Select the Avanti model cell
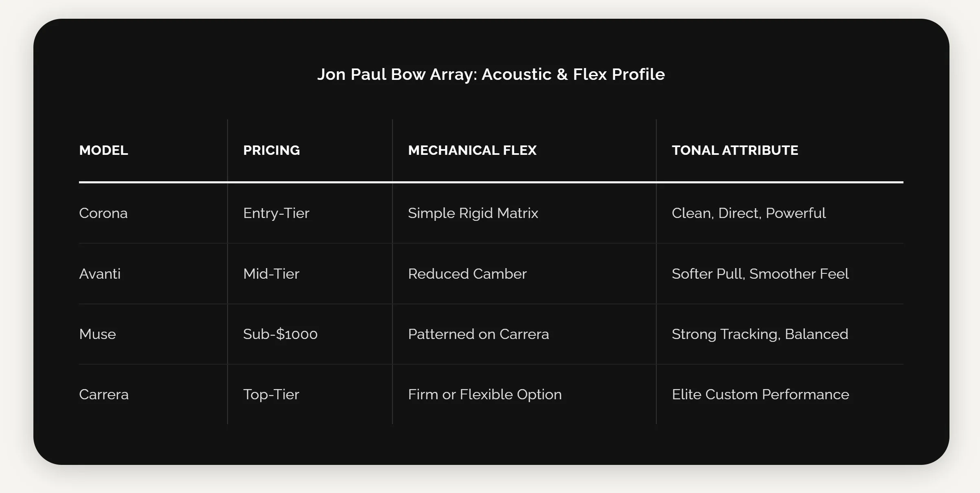 tap(153, 274)
